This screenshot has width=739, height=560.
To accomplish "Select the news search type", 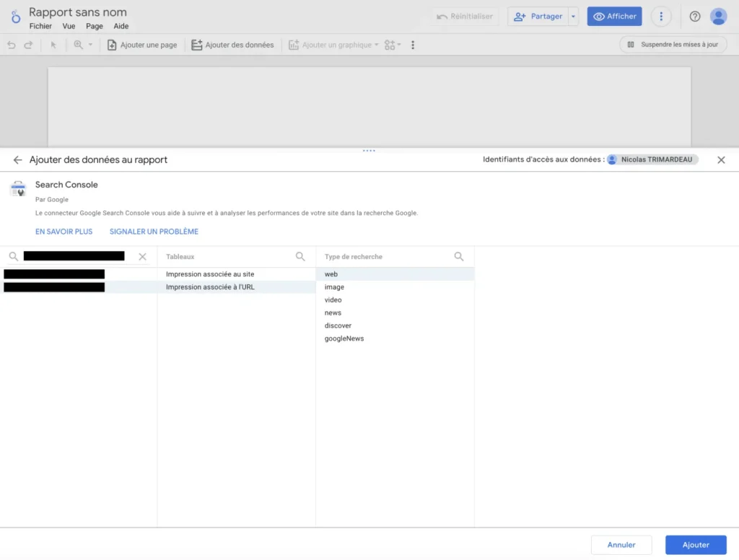I will click(395, 312).
